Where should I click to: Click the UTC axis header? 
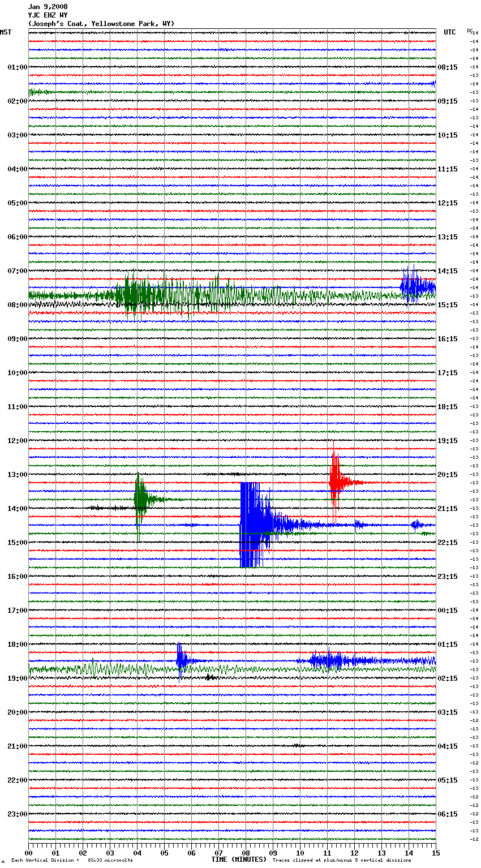point(450,32)
